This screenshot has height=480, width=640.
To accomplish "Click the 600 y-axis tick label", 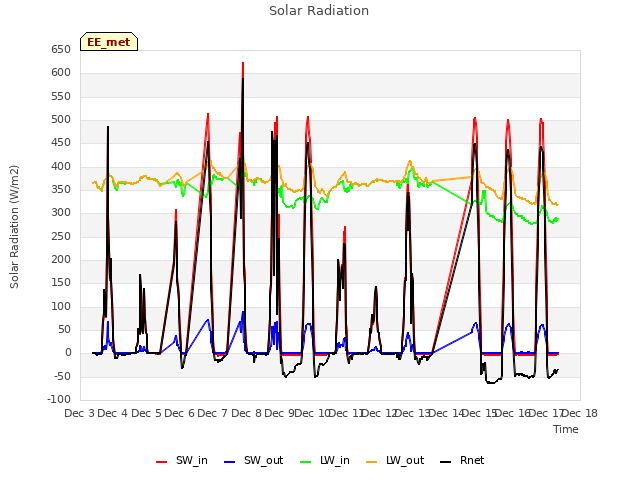I will click(61, 73).
